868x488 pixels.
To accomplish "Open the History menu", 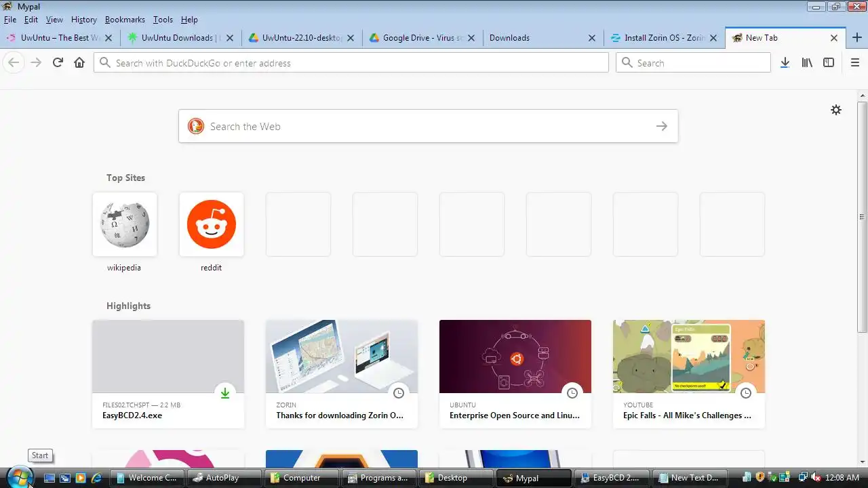I will 83,20.
